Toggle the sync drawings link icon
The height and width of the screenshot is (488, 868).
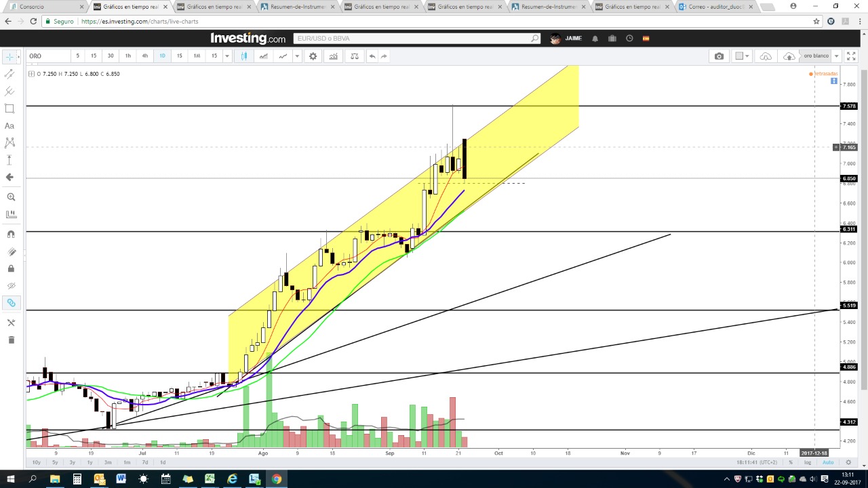pos(11,303)
